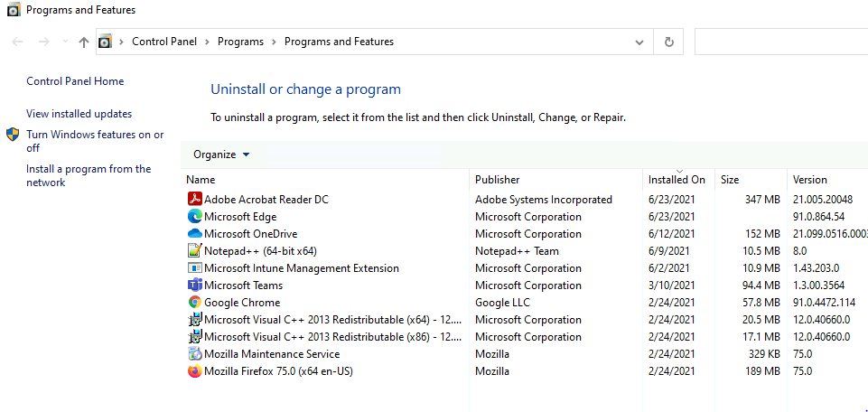The image size is (868, 412).
Task: Click the Google Chrome program icon
Action: point(195,302)
